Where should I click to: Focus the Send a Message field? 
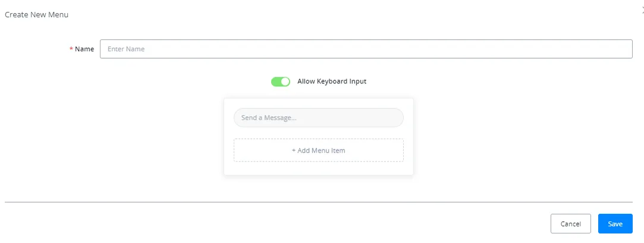(319, 117)
